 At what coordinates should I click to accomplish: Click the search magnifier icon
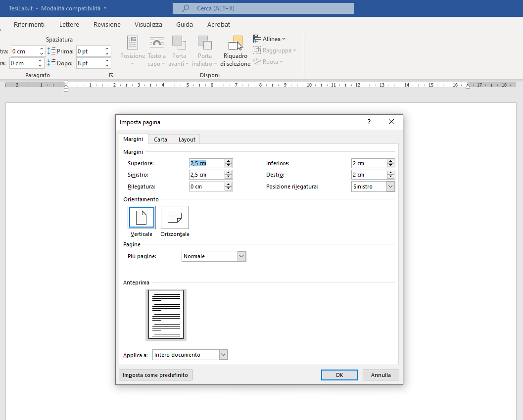(186, 8)
